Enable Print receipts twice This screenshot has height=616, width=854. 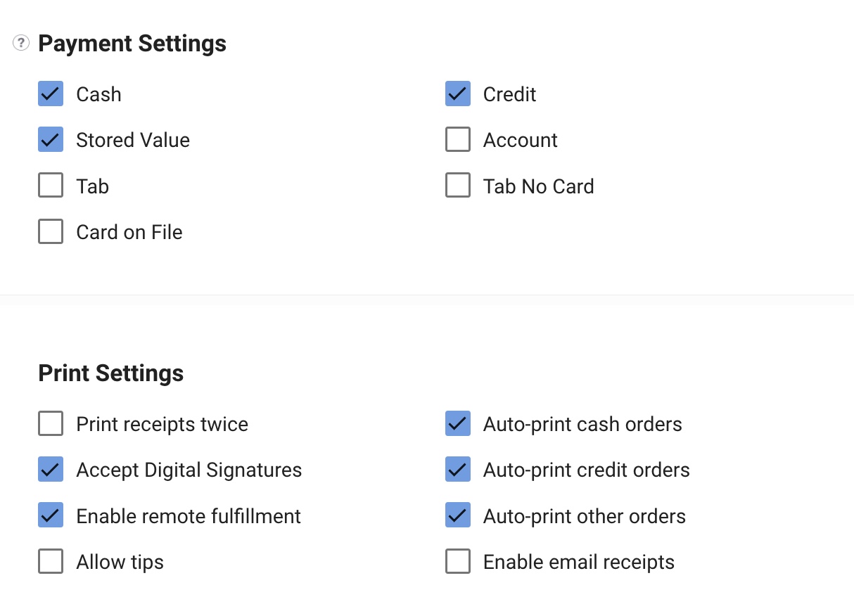[51, 424]
